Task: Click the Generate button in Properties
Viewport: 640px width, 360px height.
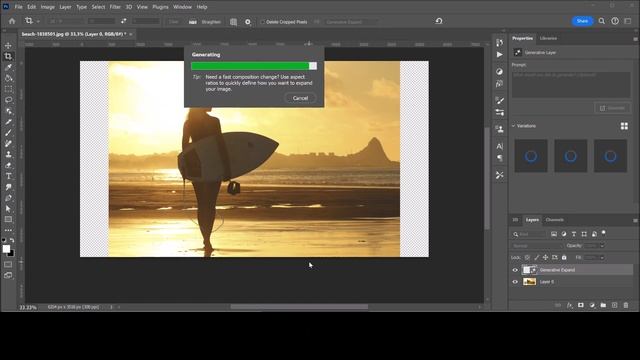Action: click(612, 108)
